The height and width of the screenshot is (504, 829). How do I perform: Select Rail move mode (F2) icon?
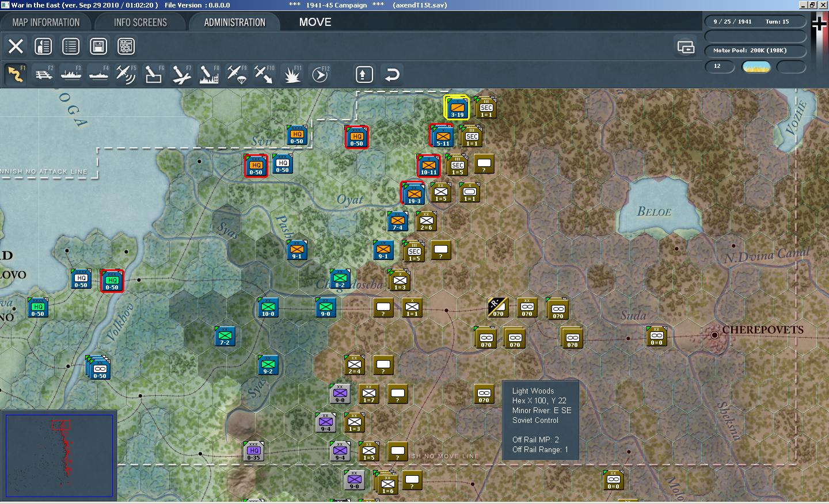click(43, 74)
